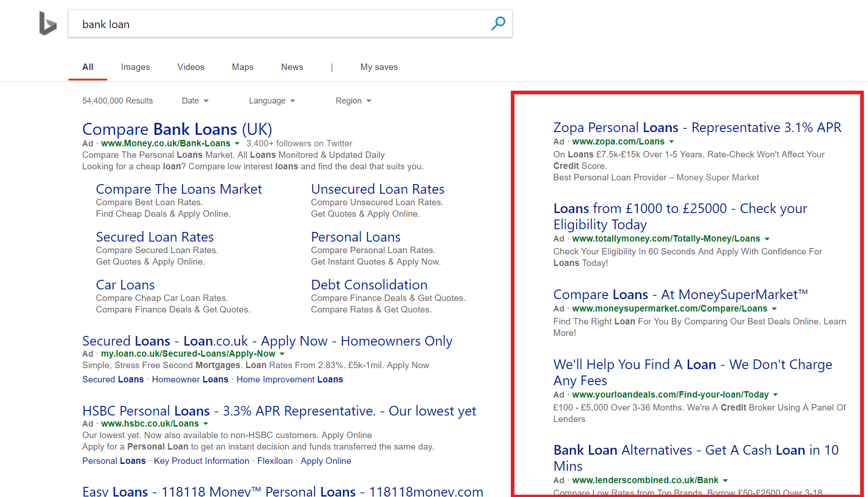
Task: Expand the Date filter dropdown
Action: click(x=195, y=101)
